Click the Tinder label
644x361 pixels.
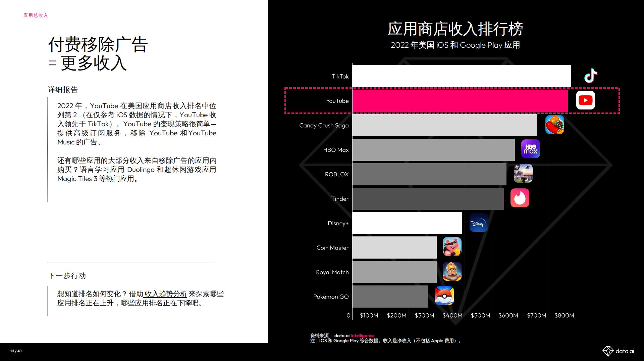(340, 199)
